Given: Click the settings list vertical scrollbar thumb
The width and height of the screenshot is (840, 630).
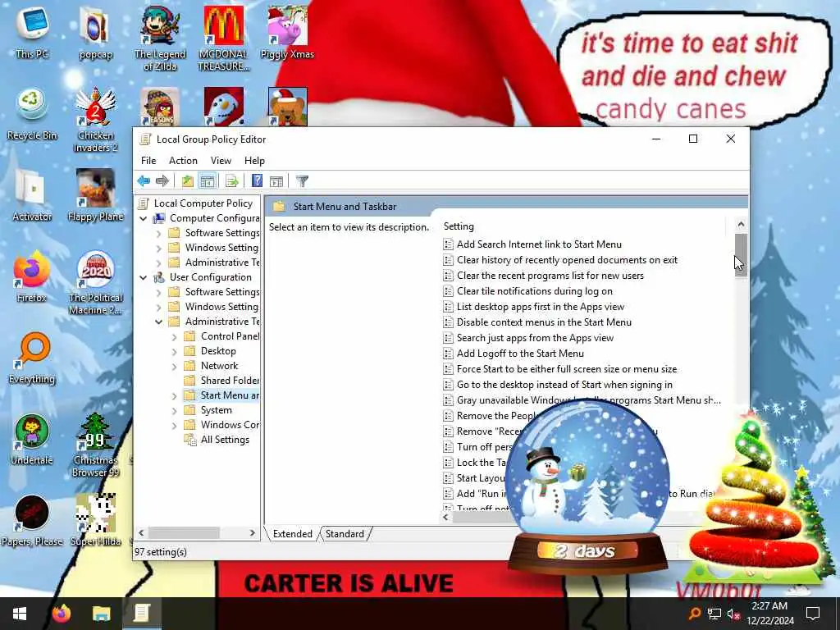Looking at the screenshot, I should (741, 254).
